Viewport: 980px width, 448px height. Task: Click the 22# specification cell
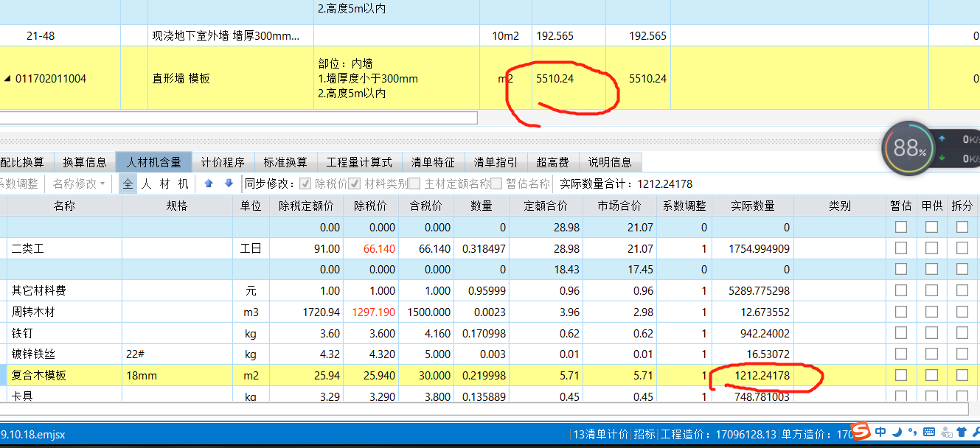tap(176, 354)
